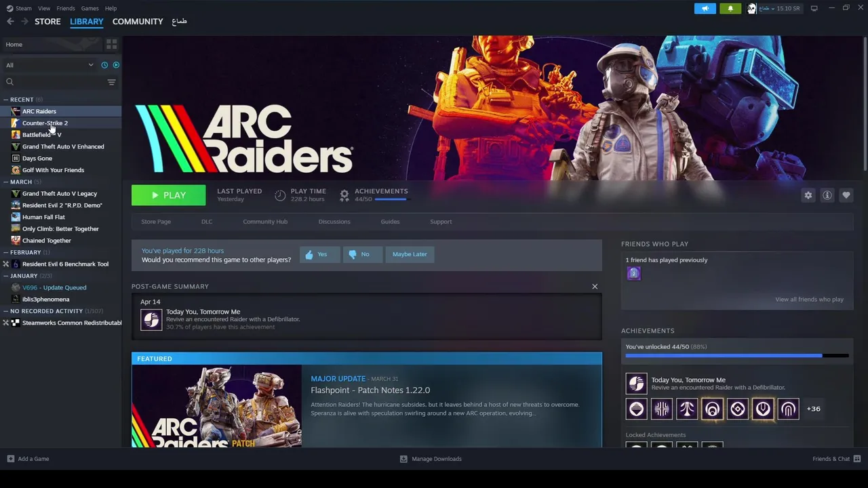
Task: Open the advanced filter sliders icon
Action: [x=111, y=82]
